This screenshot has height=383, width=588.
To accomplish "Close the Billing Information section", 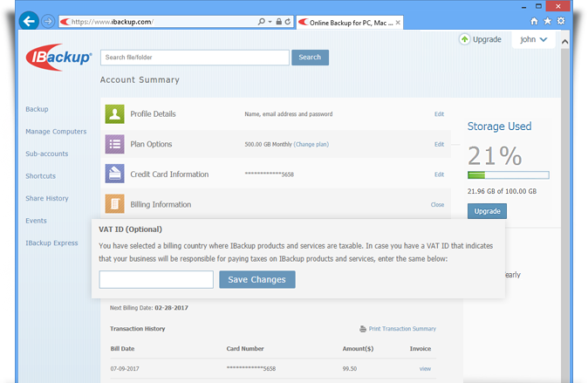I will [x=437, y=204].
